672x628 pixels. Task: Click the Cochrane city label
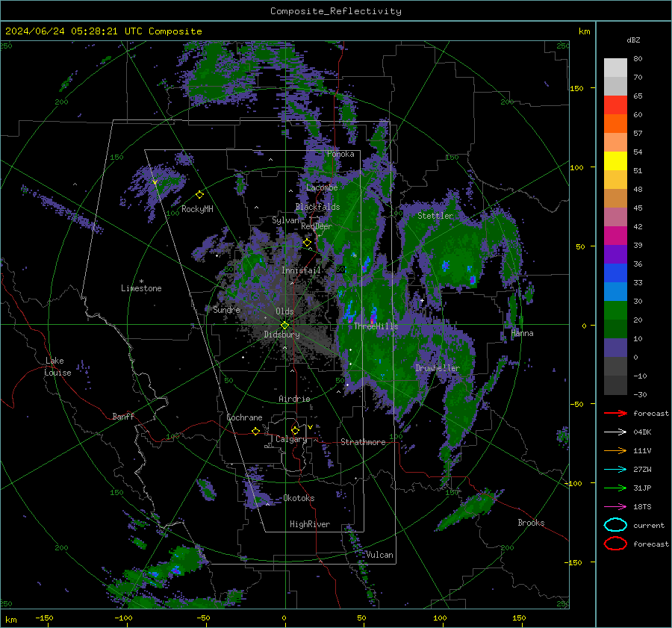[x=244, y=417]
